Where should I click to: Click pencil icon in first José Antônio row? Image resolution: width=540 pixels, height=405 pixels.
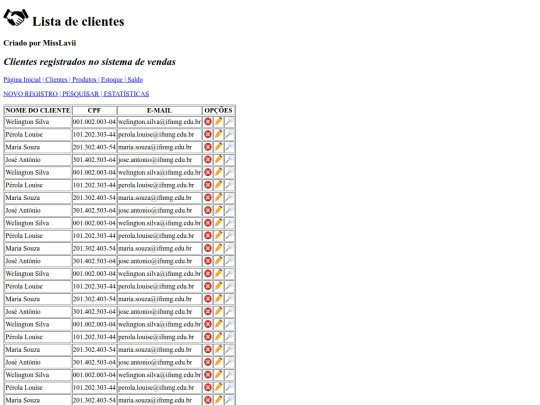pos(218,159)
